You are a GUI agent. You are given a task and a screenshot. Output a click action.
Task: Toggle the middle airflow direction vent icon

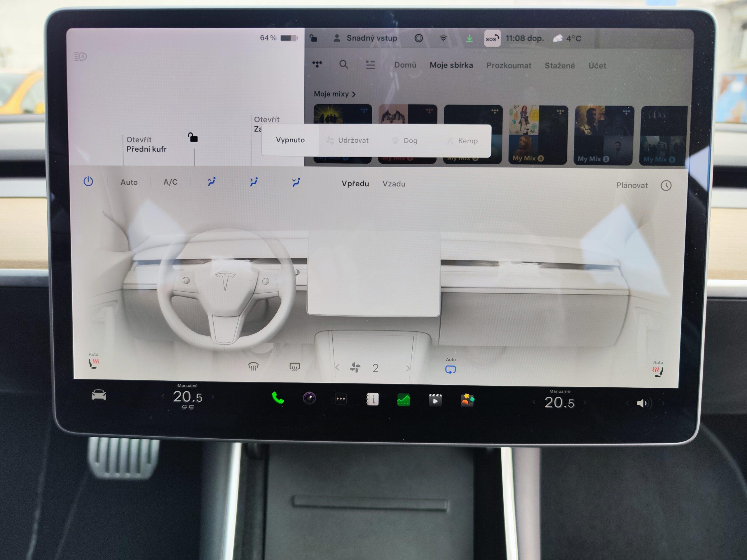click(x=254, y=182)
